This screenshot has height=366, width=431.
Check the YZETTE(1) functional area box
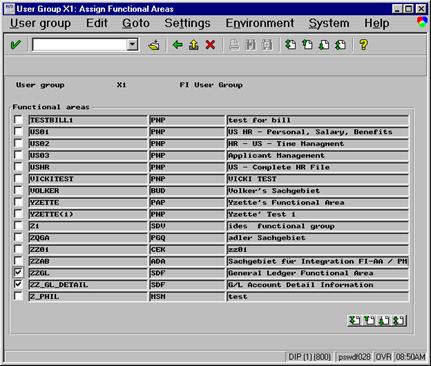[18, 214]
